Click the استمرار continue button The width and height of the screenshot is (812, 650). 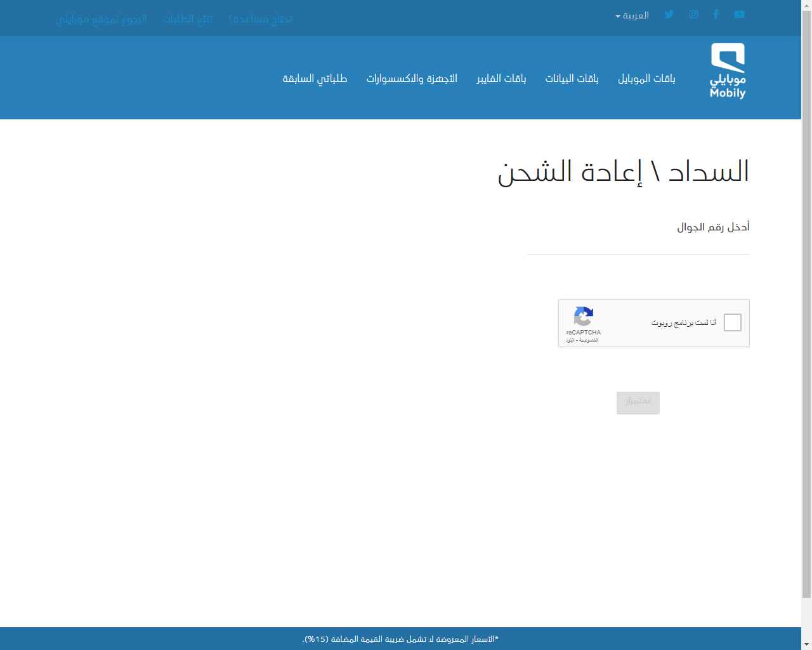[638, 403]
